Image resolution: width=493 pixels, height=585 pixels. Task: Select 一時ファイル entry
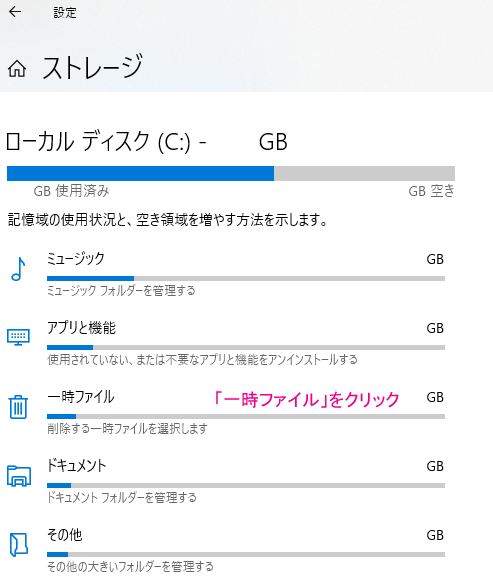click(x=246, y=412)
